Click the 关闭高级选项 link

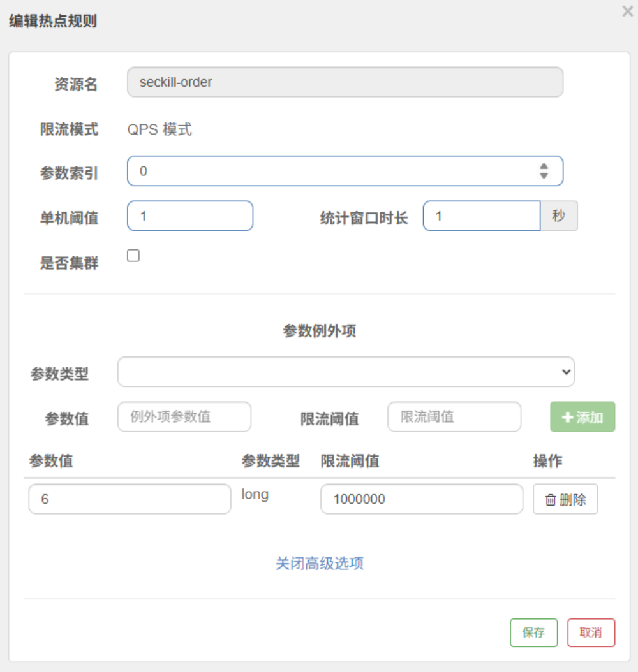coord(320,563)
